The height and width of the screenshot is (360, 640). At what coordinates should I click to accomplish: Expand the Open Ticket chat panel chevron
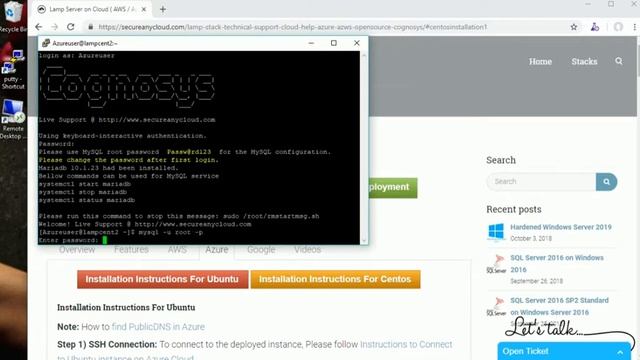(620, 352)
